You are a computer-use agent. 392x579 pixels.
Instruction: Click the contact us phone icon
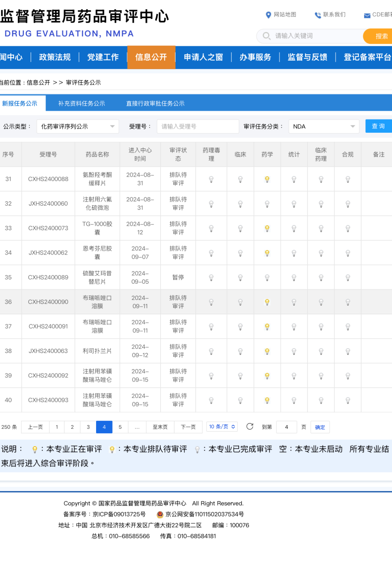[318, 15]
